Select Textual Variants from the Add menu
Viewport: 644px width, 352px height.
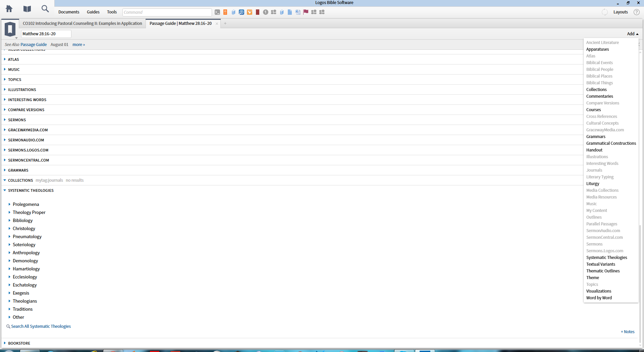600,264
